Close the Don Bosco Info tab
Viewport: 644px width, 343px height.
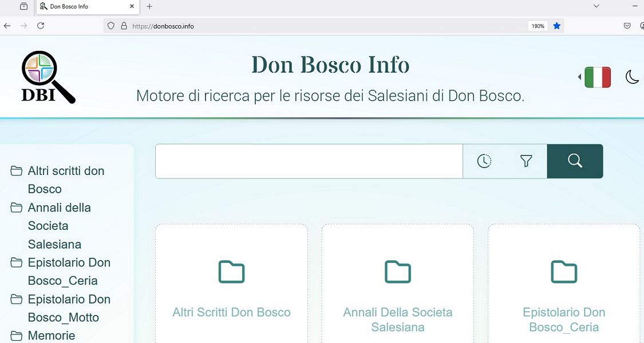tap(132, 6)
